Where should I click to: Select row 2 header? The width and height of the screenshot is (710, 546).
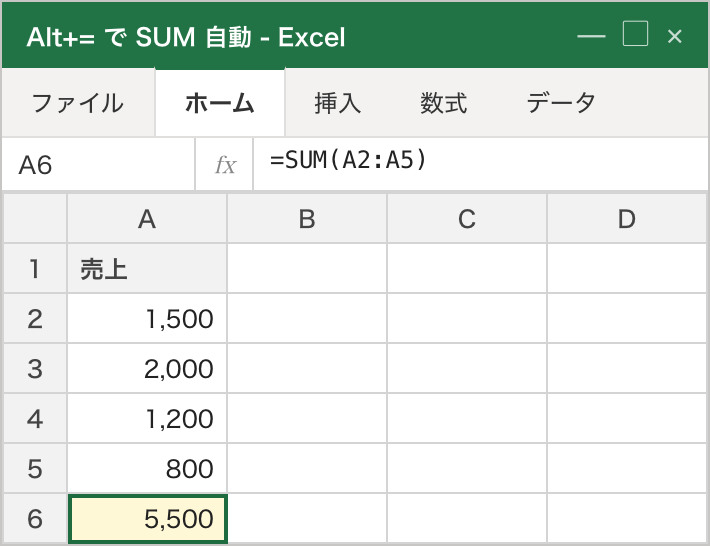click(x=35, y=318)
